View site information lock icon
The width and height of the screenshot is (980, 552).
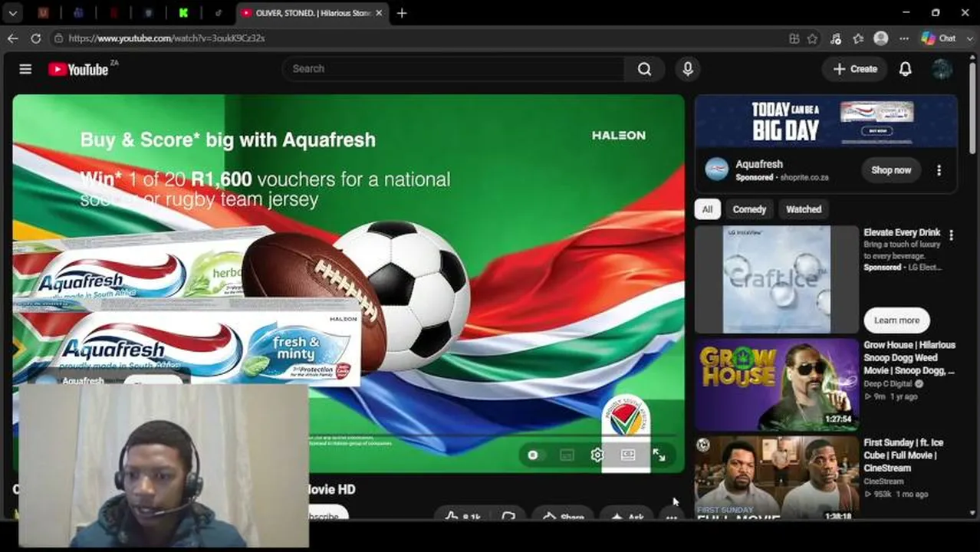[58, 38]
